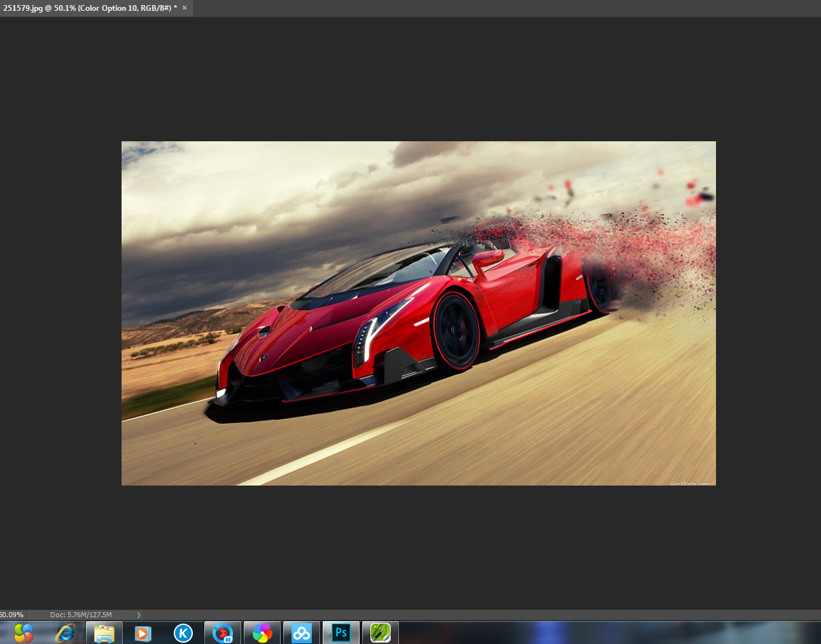Launch Internet Explorer from the taskbar
The height and width of the screenshot is (644, 821).
(65, 633)
